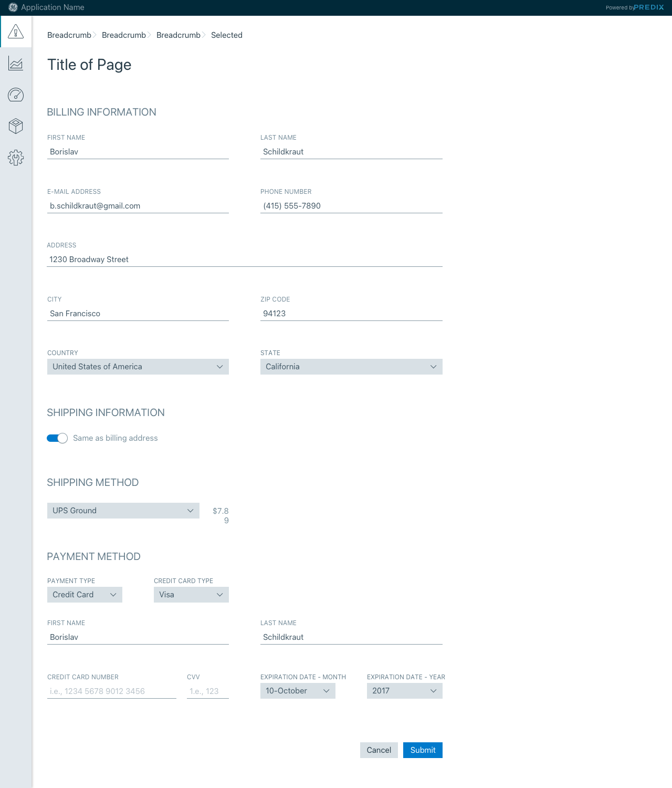Go to the first Breadcrumb link
The width and height of the screenshot is (672, 788).
coord(69,35)
